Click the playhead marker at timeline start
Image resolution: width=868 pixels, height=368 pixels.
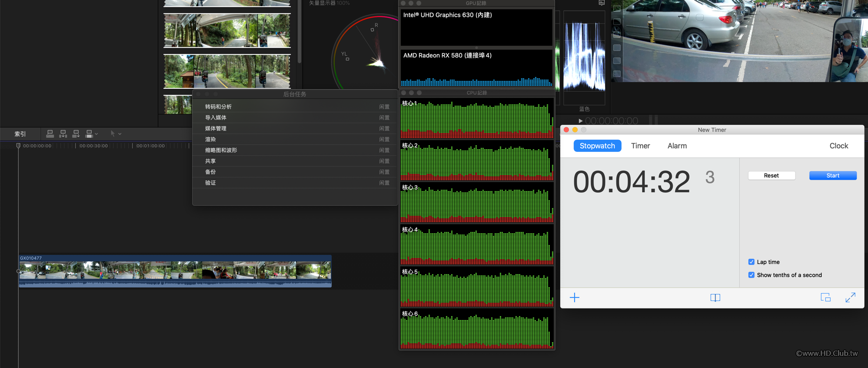pyautogui.click(x=18, y=146)
